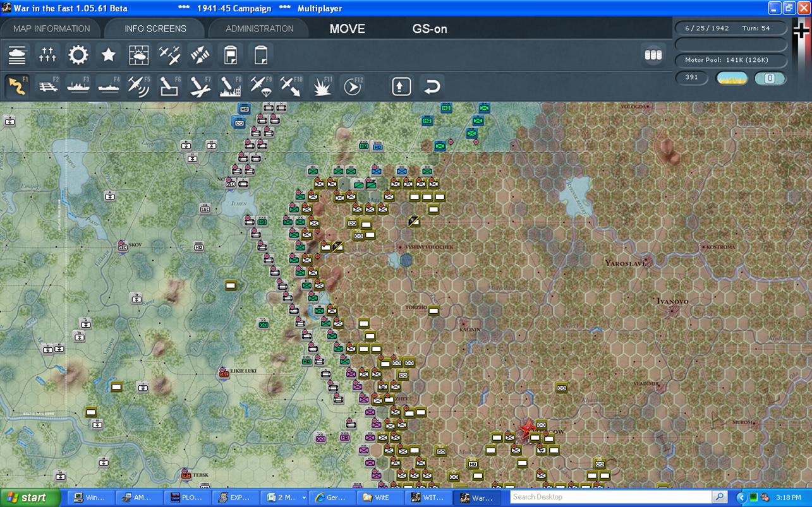Select the F2 rail transport mode
This screenshot has height=507, width=812.
tap(47, 86)
